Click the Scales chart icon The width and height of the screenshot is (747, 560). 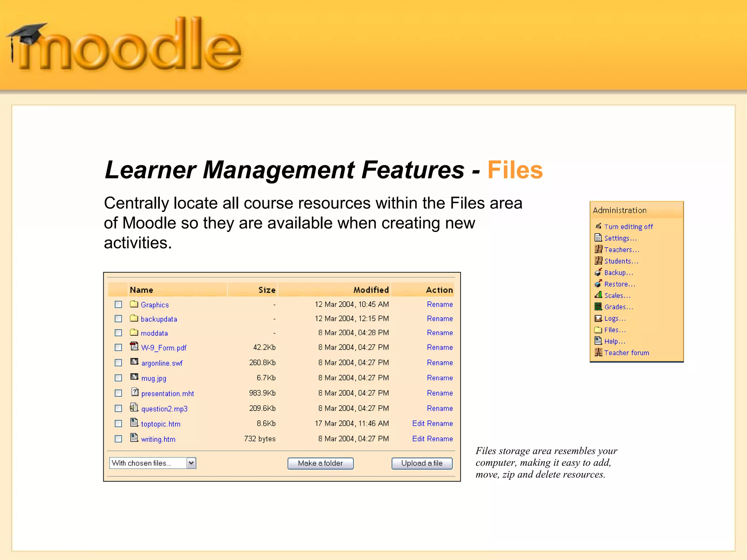click(x=598, y=295)
